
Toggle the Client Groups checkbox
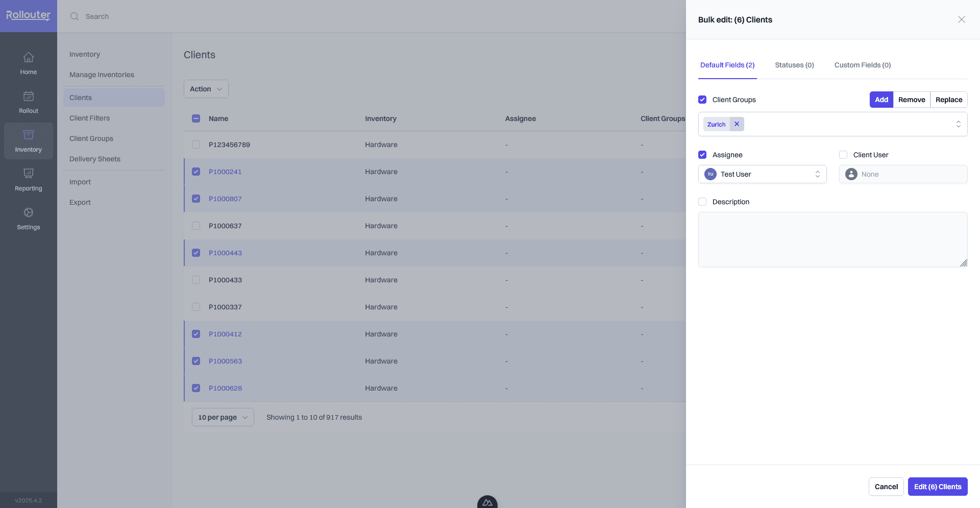coord(702,100)
